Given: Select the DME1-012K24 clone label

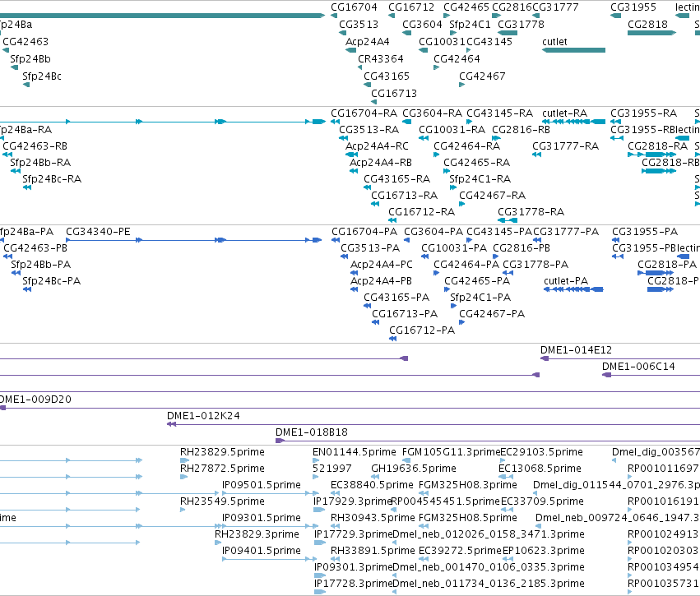Looking at the screenshot, I should coord(203,416).
